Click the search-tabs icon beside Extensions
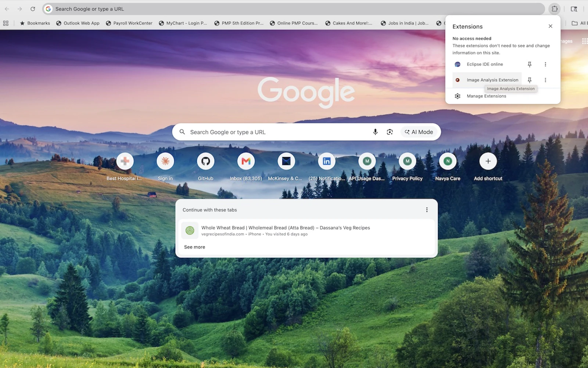This screenshot has width=588, height=368. (574, 9)
